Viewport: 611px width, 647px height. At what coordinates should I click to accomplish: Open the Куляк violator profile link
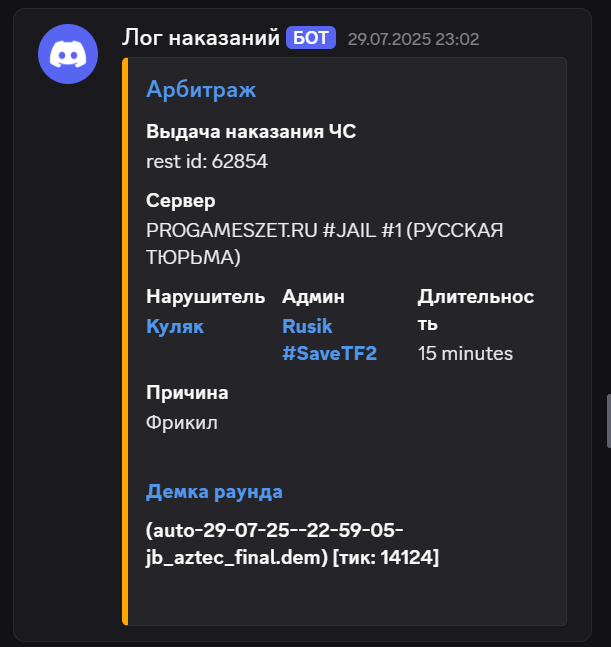click(x=175, y=326)
